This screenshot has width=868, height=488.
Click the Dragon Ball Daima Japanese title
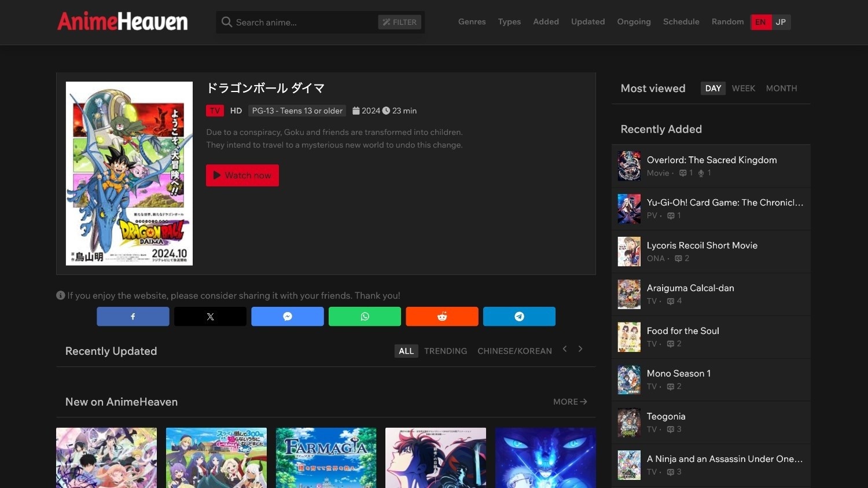tap(266, 88)
